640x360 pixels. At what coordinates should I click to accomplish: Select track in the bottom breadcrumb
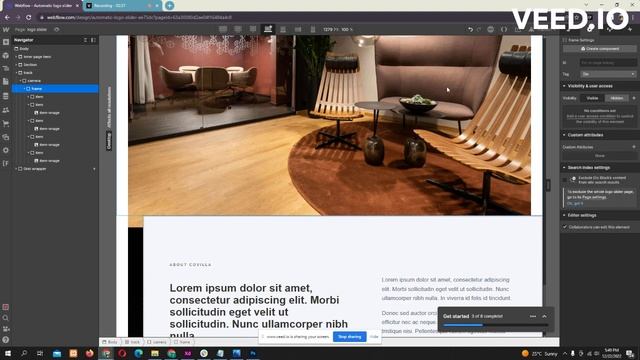click(x=133, y=342)
